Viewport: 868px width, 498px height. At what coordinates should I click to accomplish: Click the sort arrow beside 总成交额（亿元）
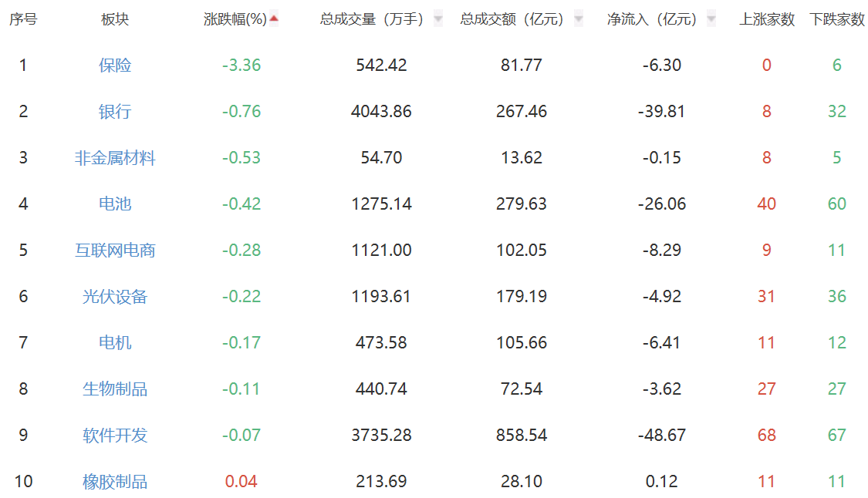pyautogui.click(x=579, y=19)
